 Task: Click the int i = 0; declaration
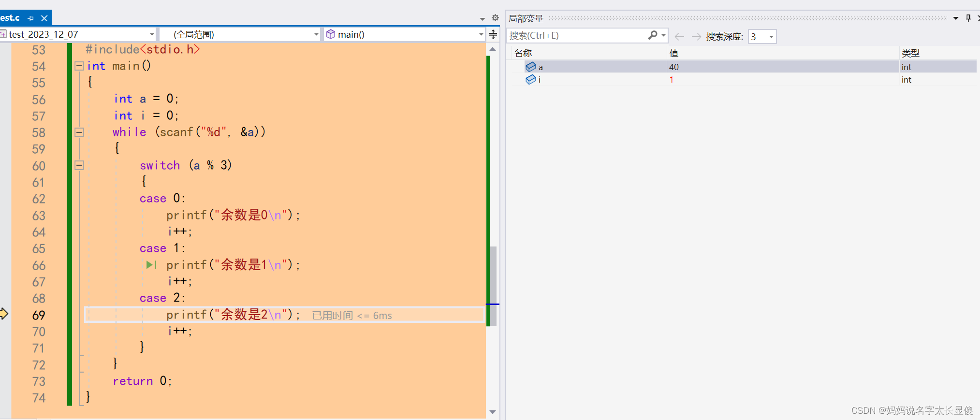pos(146,115)
